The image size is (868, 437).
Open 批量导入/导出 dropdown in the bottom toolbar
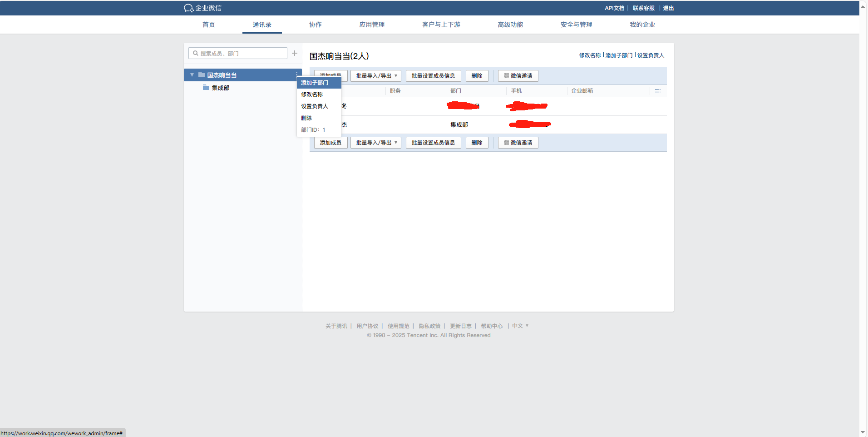click(376, 143)
